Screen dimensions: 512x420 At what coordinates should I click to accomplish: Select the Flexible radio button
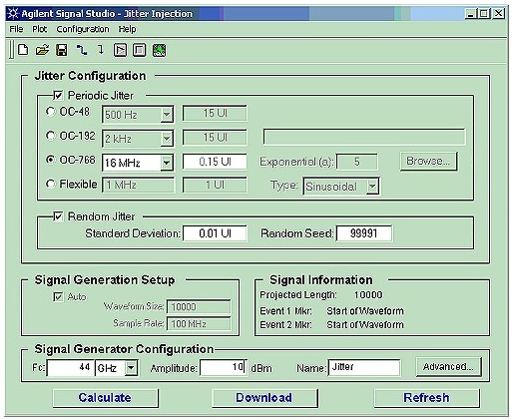click(50, 184)
